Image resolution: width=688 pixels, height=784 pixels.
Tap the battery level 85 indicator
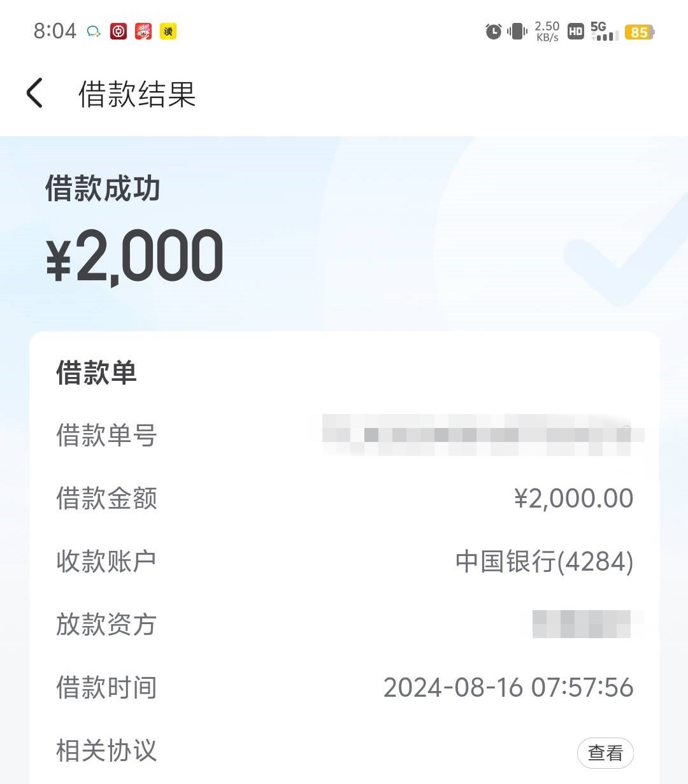coord(640,32)
